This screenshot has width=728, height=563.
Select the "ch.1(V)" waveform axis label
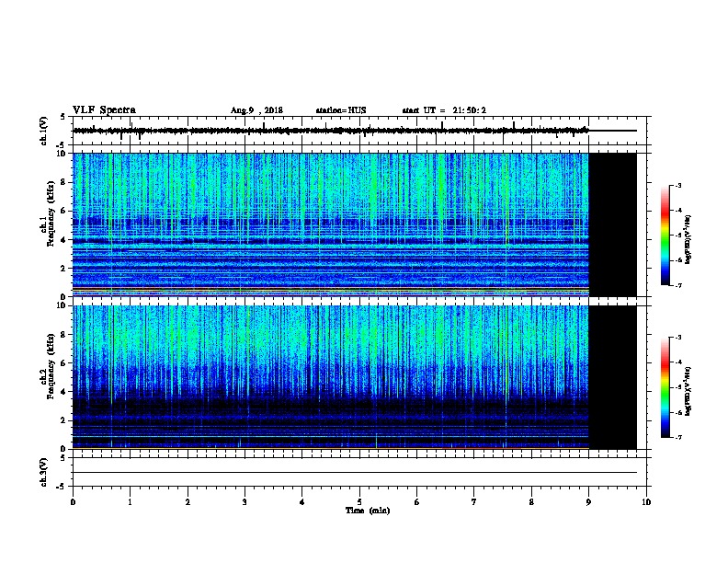44,131
